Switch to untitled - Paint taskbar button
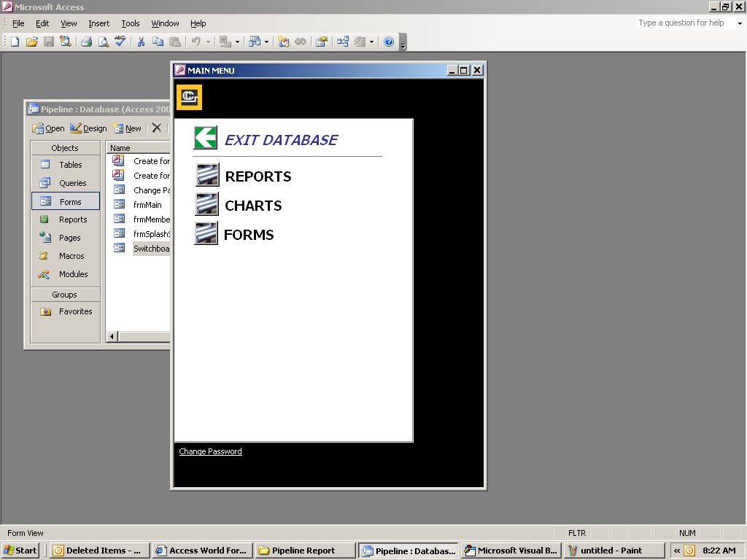 pos(614,551)
